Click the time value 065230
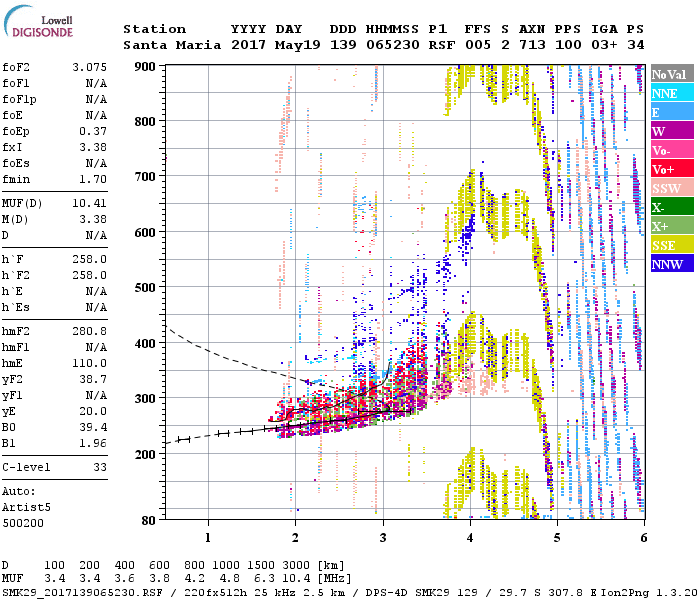This screenshot has width=700, height=600. pyautogui.click(x=393, y=45)
